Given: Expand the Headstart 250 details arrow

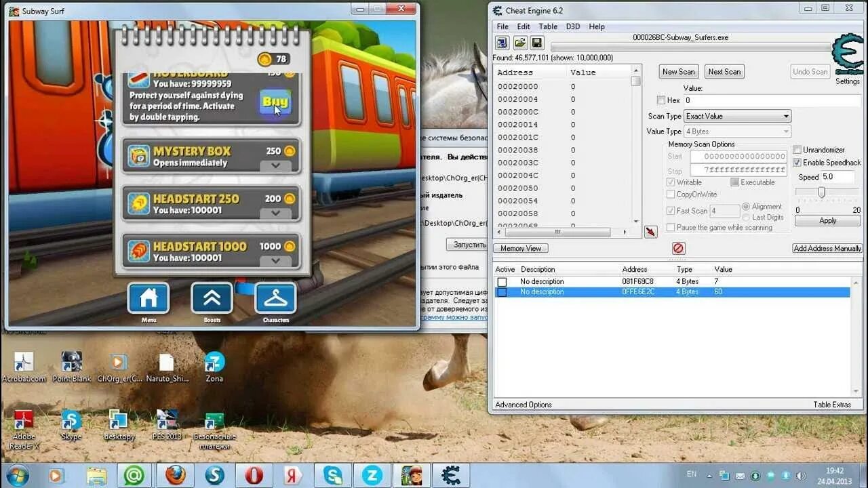Looking at the screenshot, I should (x=275, y=213).
